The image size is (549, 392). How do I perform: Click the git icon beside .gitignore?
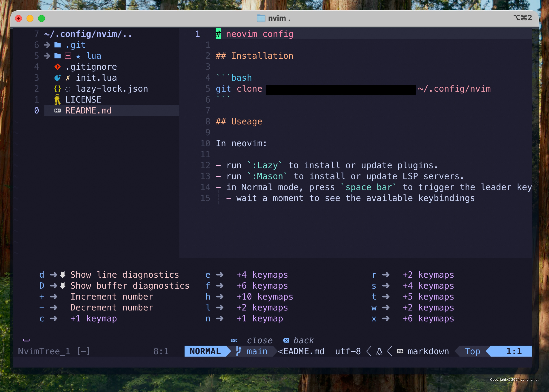point(58,67)
